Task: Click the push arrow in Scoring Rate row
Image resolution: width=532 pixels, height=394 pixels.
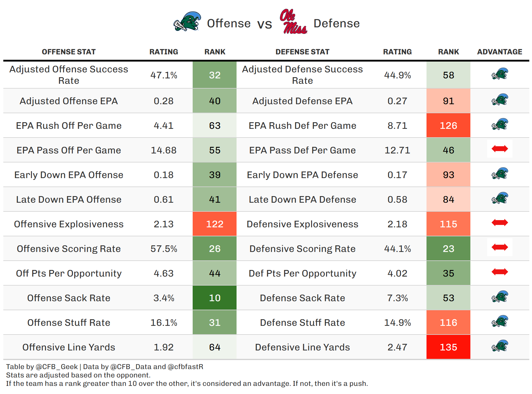Action: pos(500,247)
